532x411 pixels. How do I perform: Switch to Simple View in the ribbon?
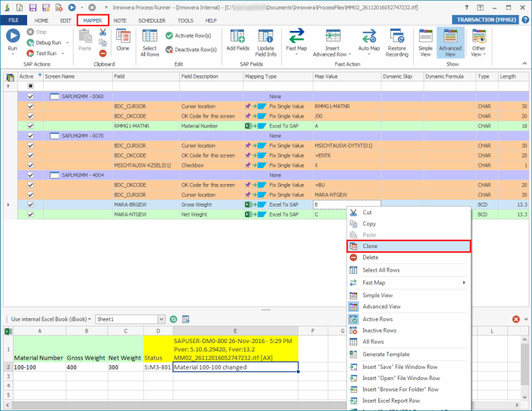426,39
